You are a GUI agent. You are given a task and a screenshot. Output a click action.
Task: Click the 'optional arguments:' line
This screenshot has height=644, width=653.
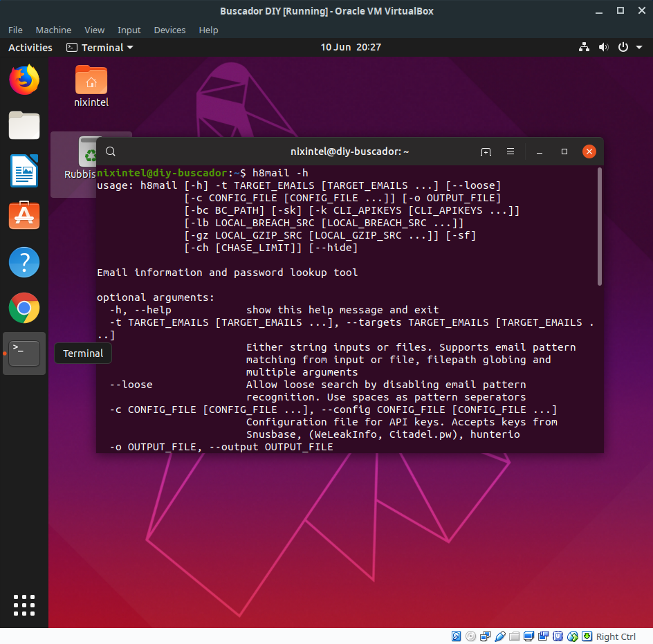(x=156, y=297)
